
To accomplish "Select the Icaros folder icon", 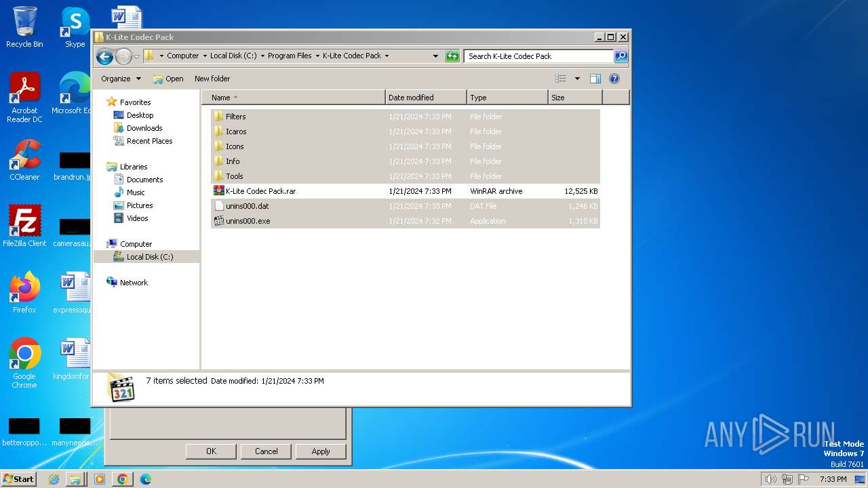I will point(218,131).
